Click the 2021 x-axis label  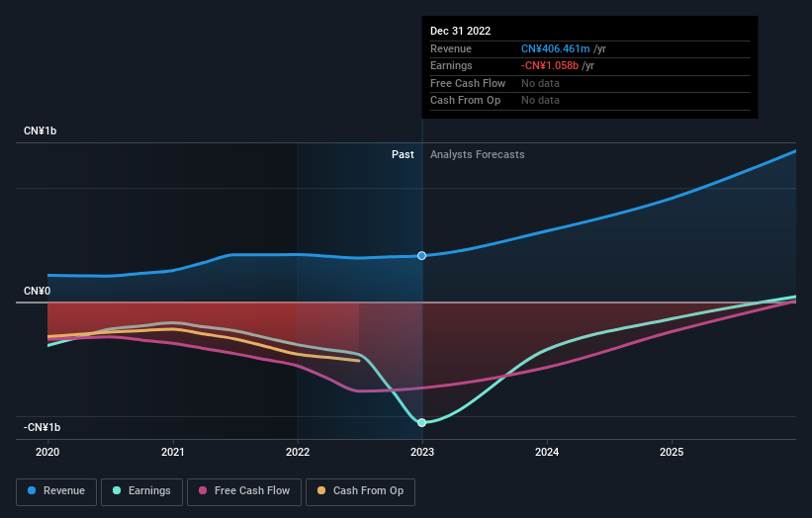point(172,453)
